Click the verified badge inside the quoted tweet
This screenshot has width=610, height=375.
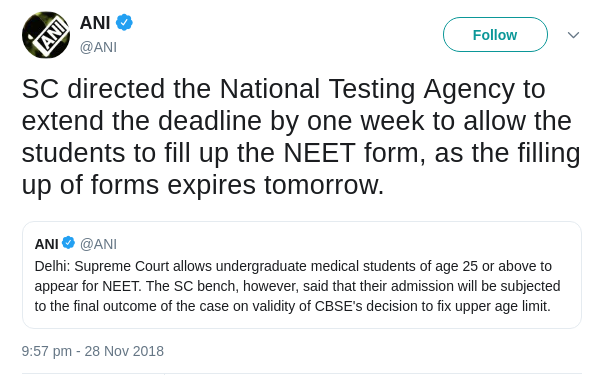point(68,243)
